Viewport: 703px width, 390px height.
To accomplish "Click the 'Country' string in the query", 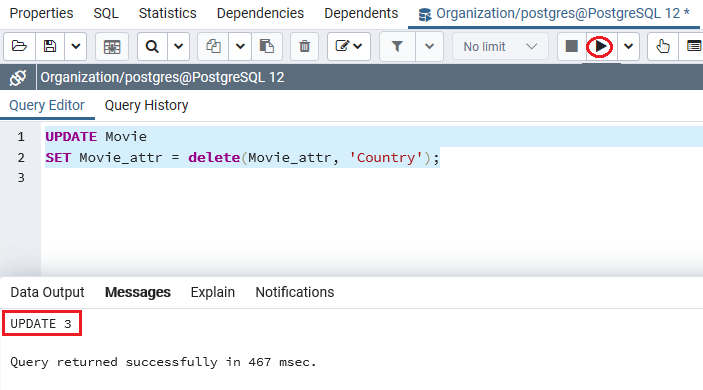I will tap(386, 158).
